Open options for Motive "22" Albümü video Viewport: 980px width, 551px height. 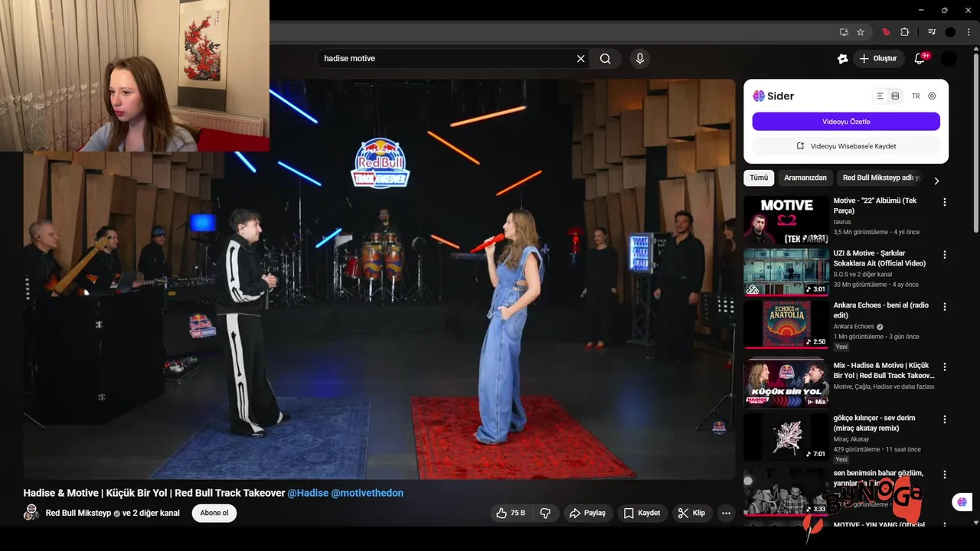[x=944, y=202]
